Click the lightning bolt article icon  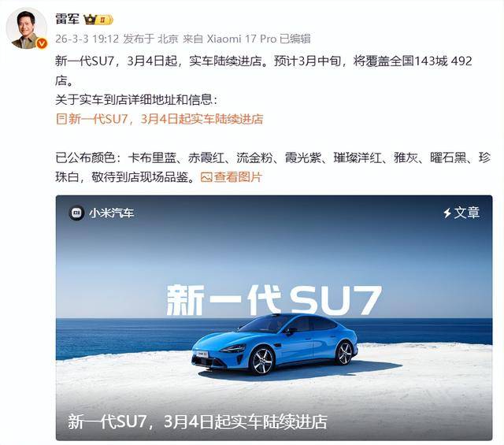pyautogui.click(x=447, y=213)
